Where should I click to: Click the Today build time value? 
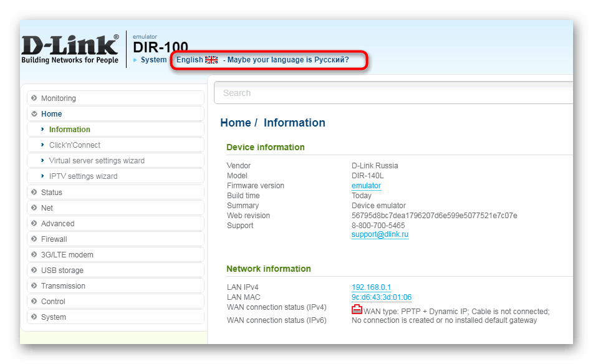point(361,196)
